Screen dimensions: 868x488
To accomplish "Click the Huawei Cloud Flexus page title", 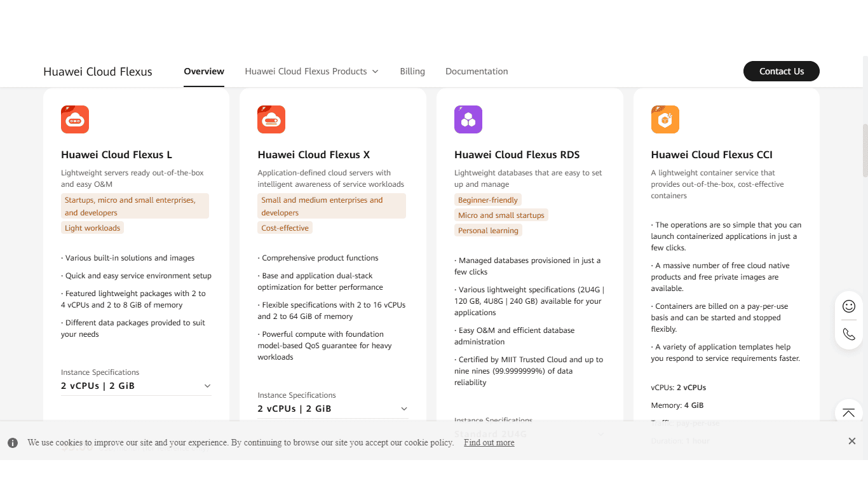I will click(x=98, y=72).
